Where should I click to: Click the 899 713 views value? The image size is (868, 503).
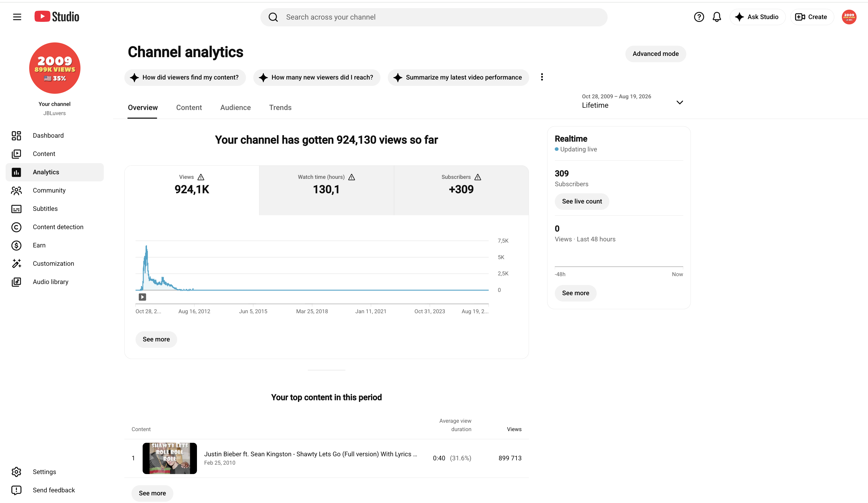[x=510, y=458]
